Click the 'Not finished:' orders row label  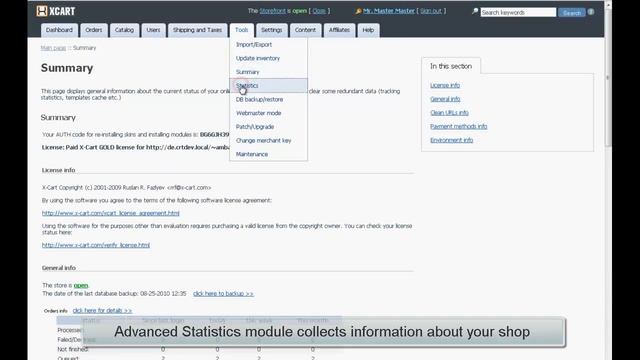point(73,349)
